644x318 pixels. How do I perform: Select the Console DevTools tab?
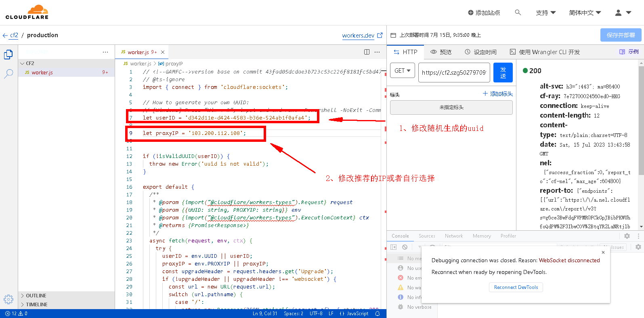tap(400, 236)
